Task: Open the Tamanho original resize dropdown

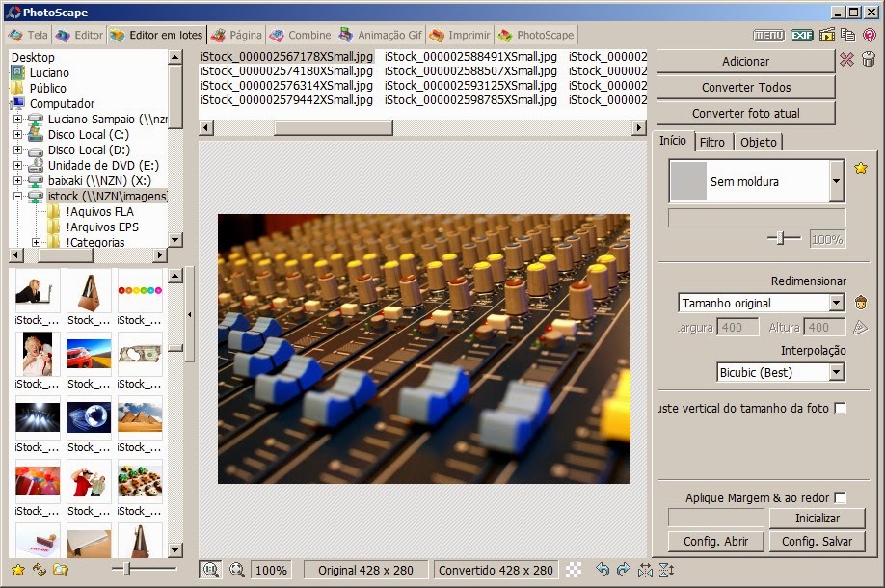Action: [836, 303]
